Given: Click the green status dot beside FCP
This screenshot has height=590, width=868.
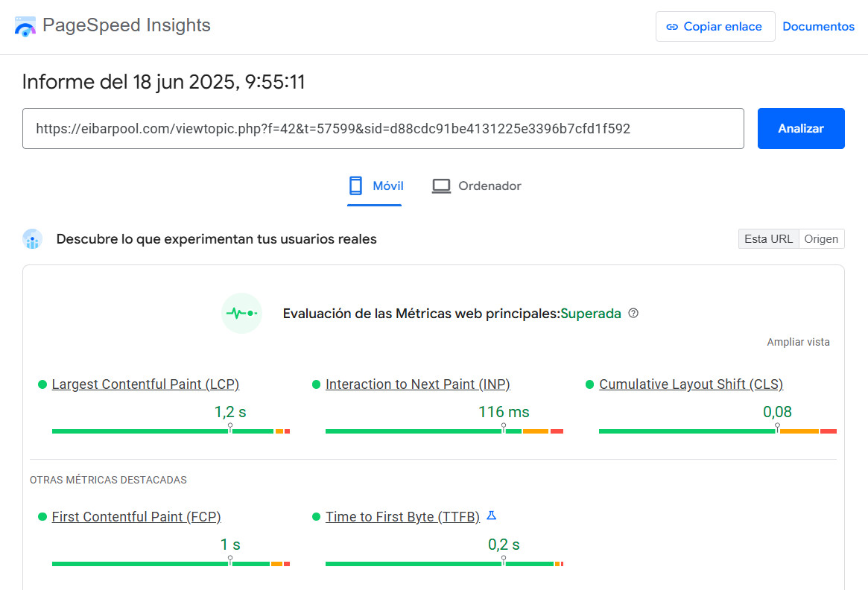Looking at the screenshot, I should point(42,516).
